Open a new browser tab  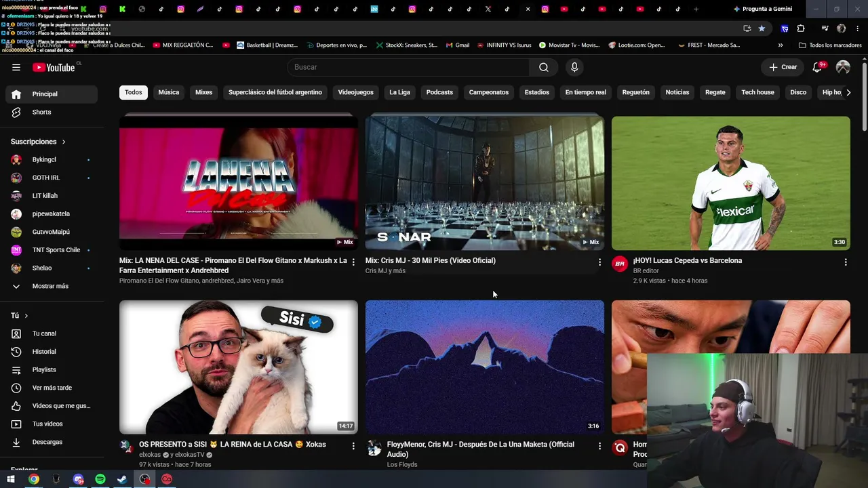pos(696,9)
